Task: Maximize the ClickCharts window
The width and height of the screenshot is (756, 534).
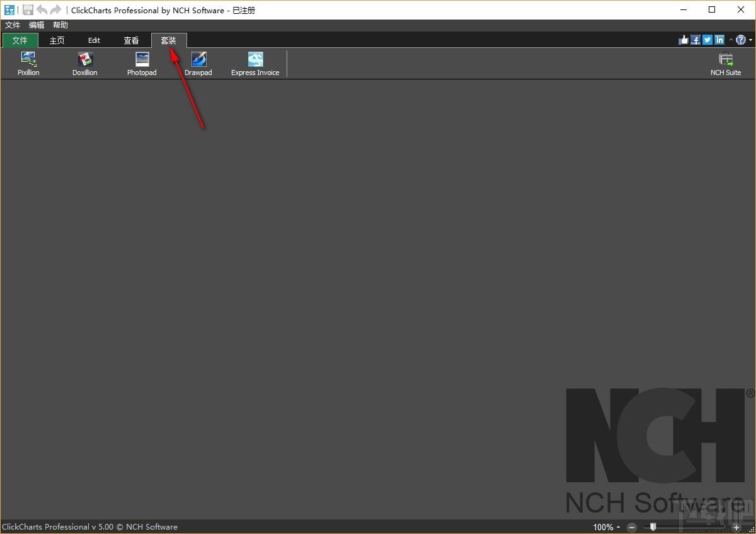Action: [x=712, y=9]
